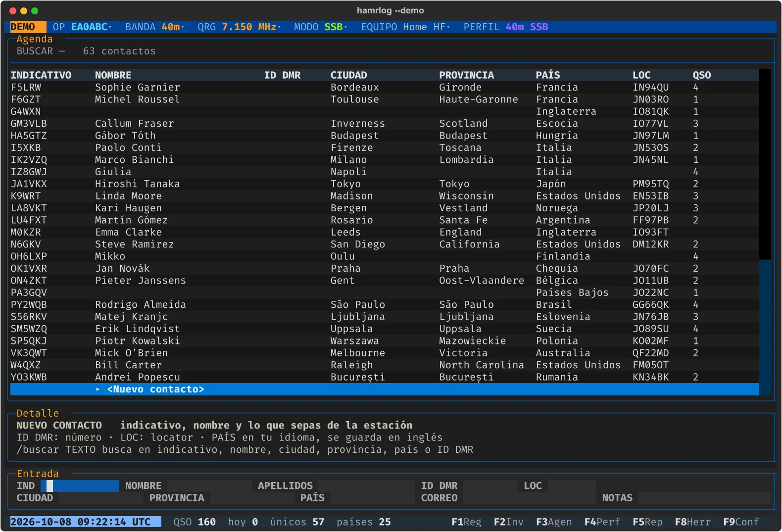This screenshot has width=782, height=532.
Task: Click the EQUIPO Home HF field
Action: pyautogui.click(x=403, y=27)
